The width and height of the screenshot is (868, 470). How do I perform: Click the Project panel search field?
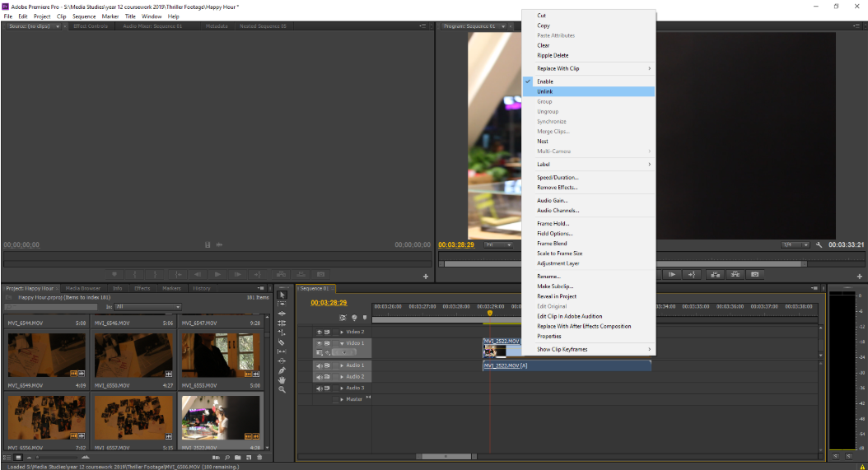[x=52, y=307]
